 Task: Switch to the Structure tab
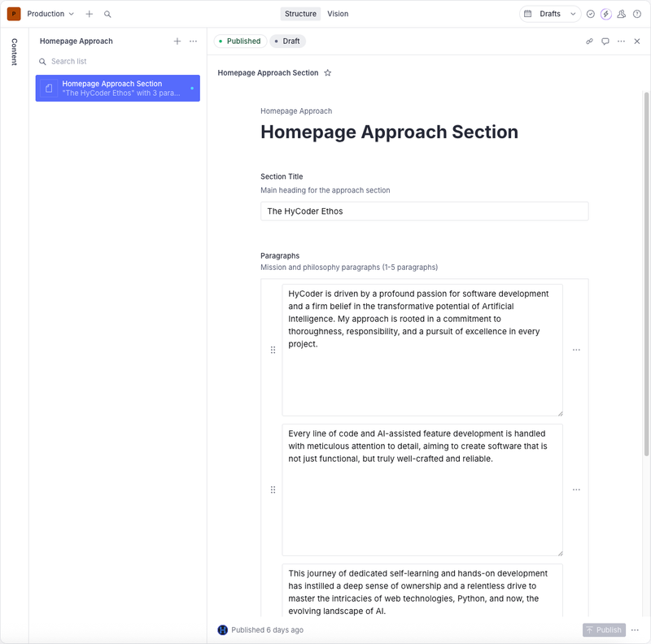pos(300,14)
